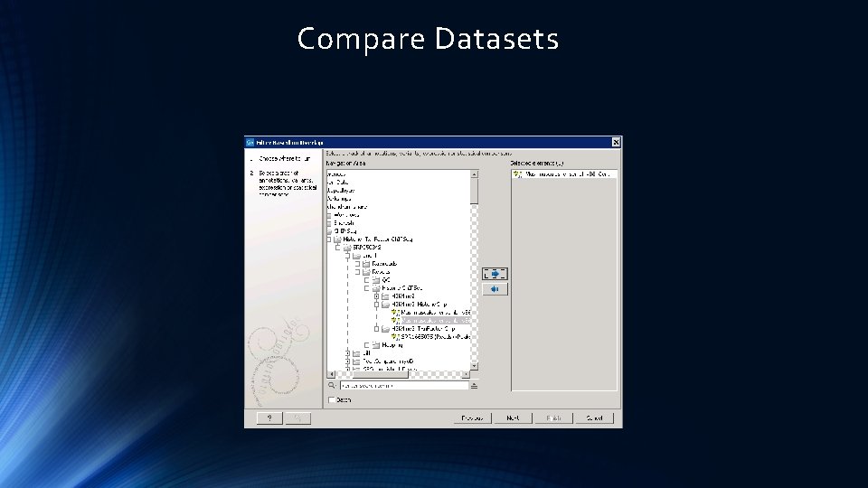Click the Results folder icon

[x=366, y=272]
